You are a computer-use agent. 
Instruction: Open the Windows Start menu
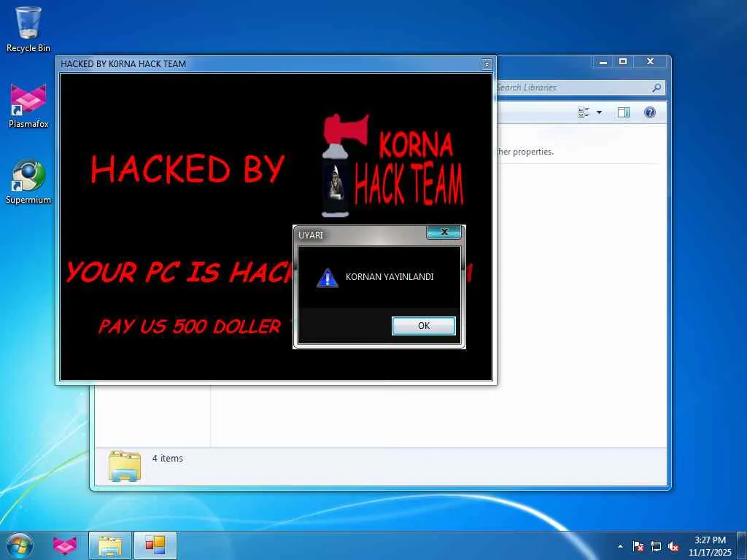pos(20,545)
